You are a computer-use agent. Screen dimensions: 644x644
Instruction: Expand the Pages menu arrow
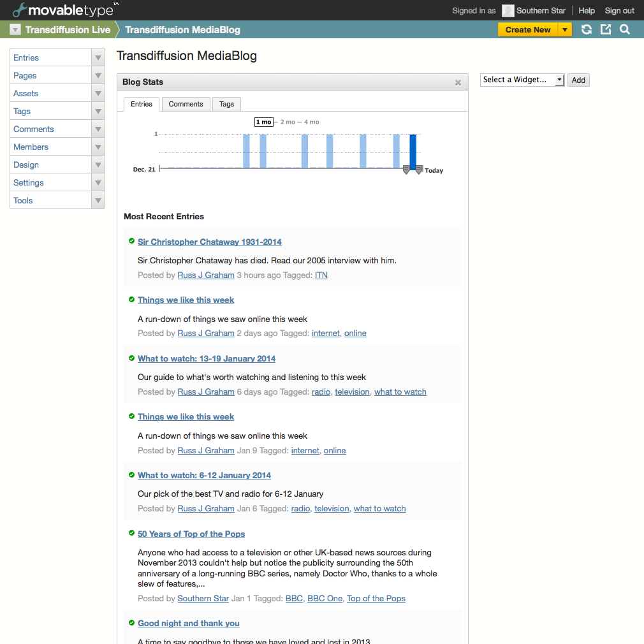[98, 76]
